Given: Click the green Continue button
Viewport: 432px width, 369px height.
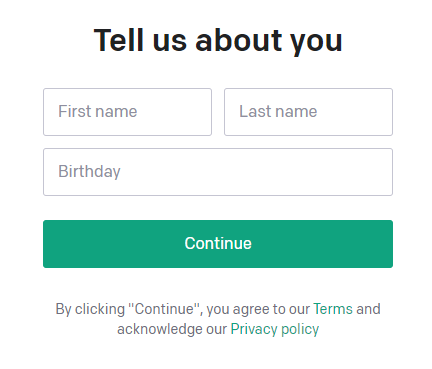Looking at the screenshot, I should pyautogui.click(x=218, y=244).
